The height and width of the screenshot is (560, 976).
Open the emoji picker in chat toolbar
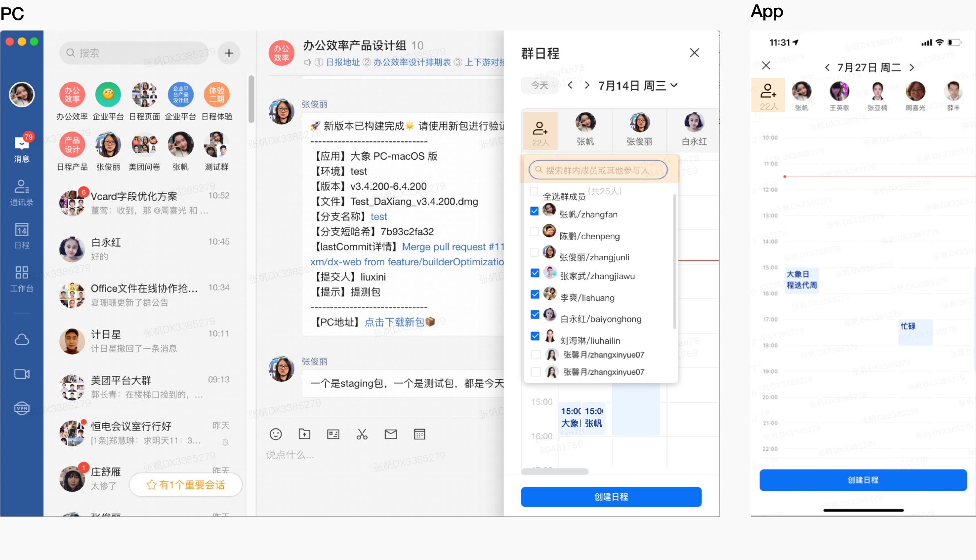pos(275,434)
